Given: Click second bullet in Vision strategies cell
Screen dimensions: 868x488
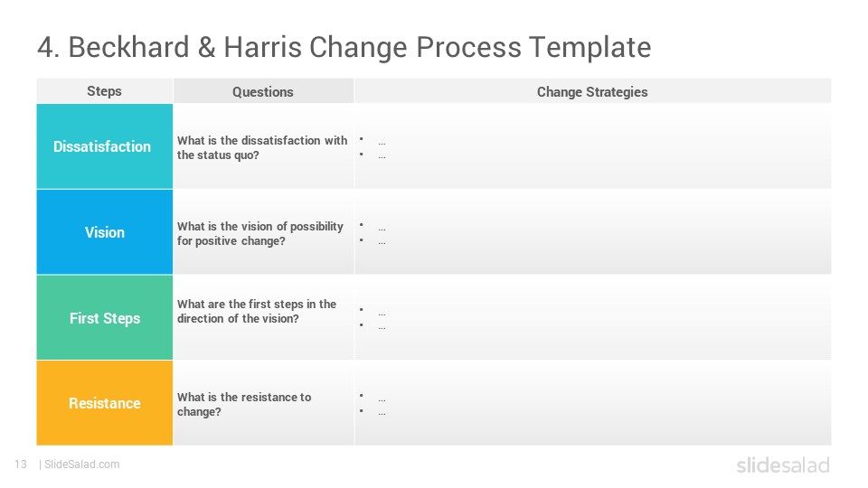Looking at the screenshot, I should pyautogui.click(x=373, y=242).
